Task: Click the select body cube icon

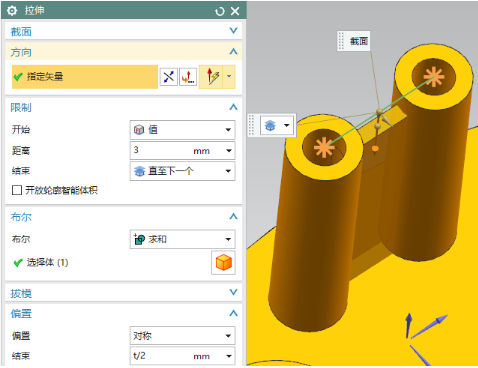Action: [x=223, y=263]
